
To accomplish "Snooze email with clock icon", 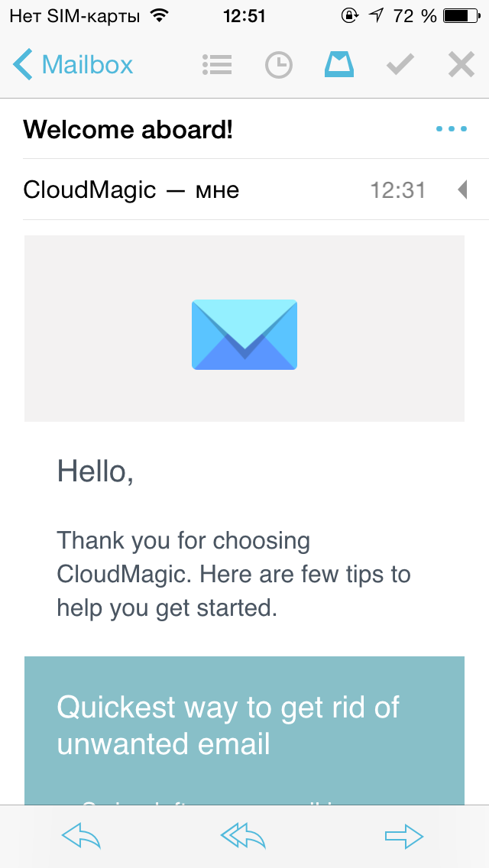I will click(279, 65).
